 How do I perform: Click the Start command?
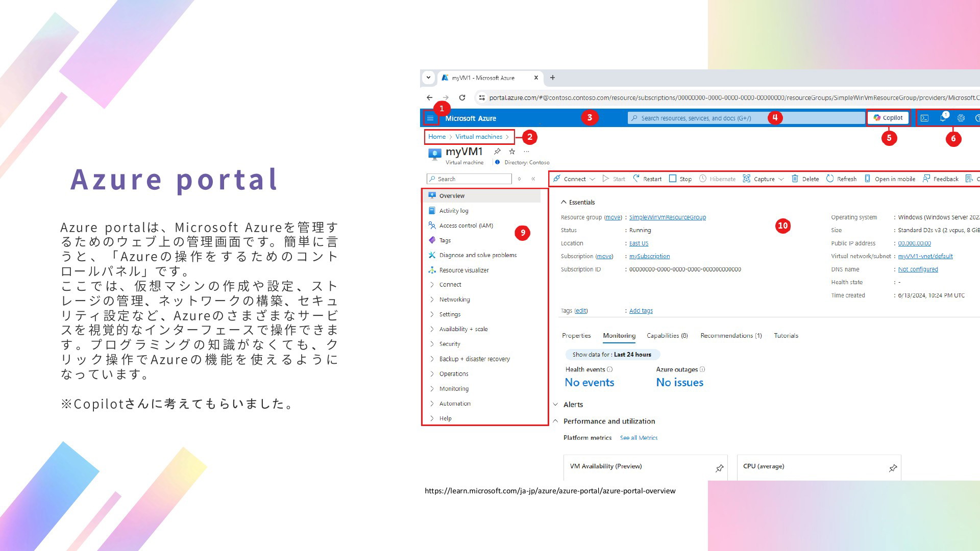614,179
